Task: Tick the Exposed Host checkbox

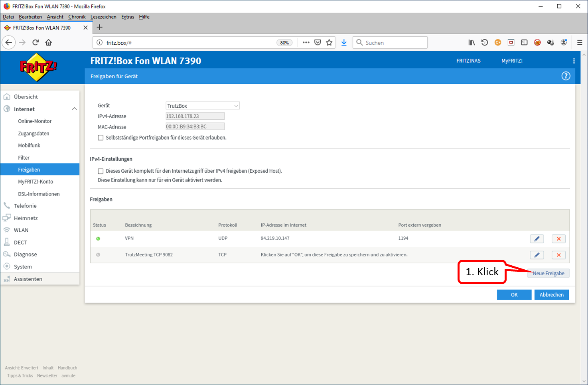Action: 101,171
